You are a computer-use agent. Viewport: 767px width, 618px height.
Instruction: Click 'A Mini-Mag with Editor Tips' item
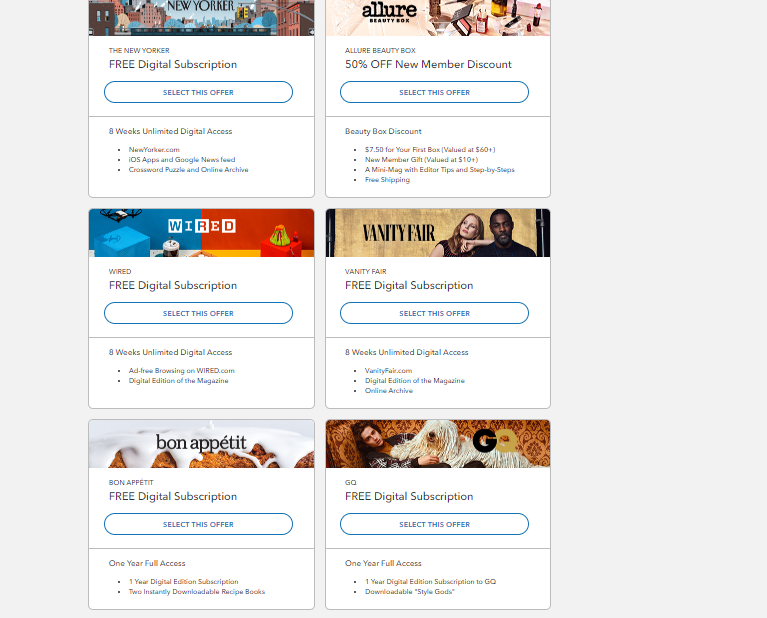(x=440, y=170)
